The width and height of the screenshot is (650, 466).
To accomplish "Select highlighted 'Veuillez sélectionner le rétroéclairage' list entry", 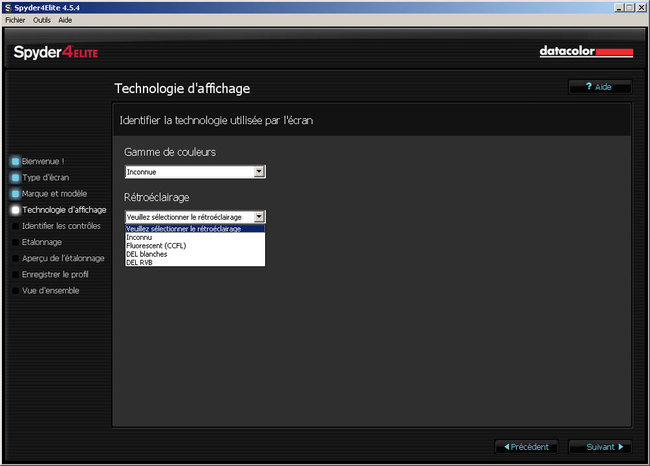I will coord(195,229).
